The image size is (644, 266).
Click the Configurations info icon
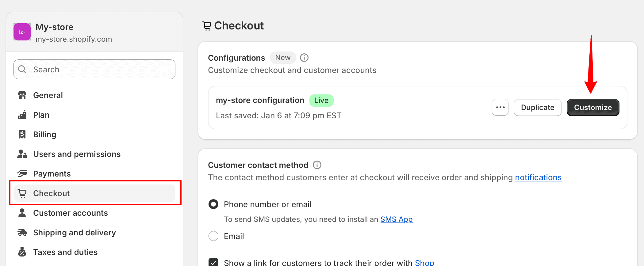pos(304,58)
